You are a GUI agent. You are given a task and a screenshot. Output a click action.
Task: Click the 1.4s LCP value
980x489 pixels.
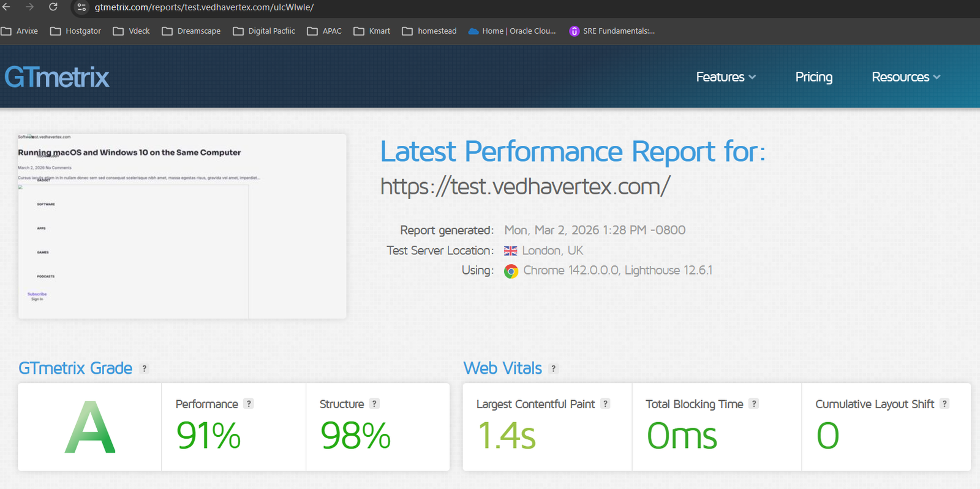(x=507, y=436)
